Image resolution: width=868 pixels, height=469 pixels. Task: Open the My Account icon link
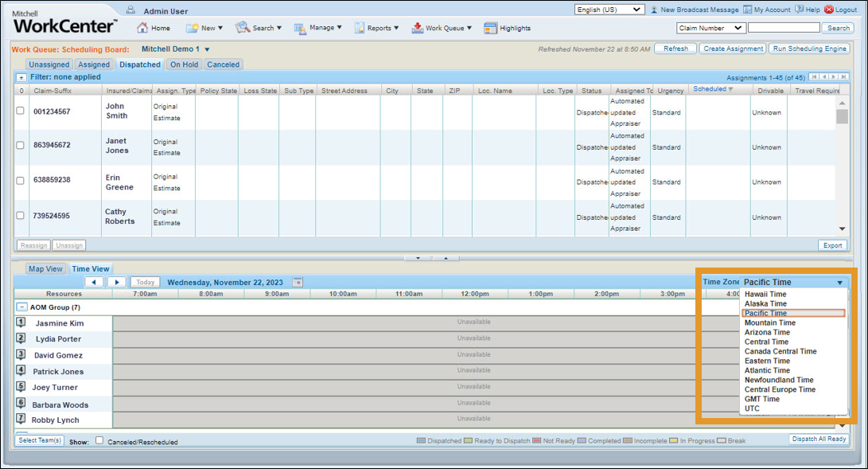tap(748, 10)
